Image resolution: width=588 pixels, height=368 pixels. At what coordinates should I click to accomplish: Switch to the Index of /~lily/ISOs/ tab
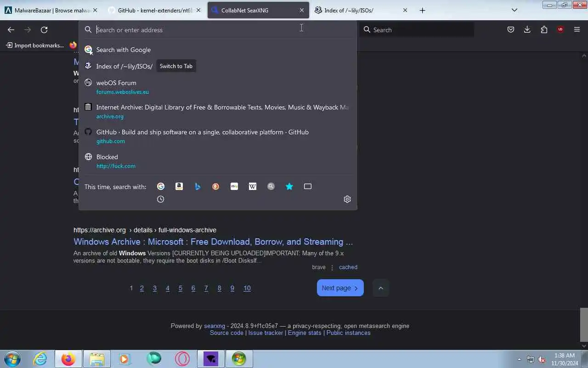coord(361,10)
